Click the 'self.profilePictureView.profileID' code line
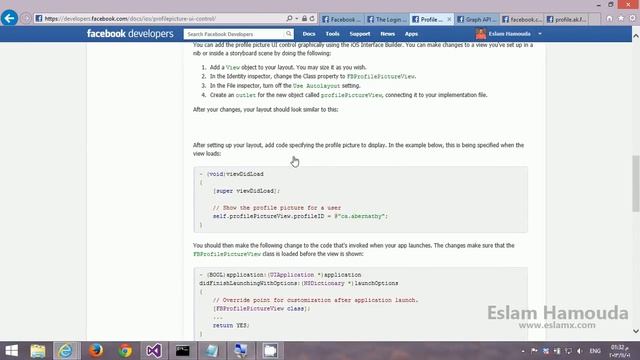640x360 pixels. (300, 216)
